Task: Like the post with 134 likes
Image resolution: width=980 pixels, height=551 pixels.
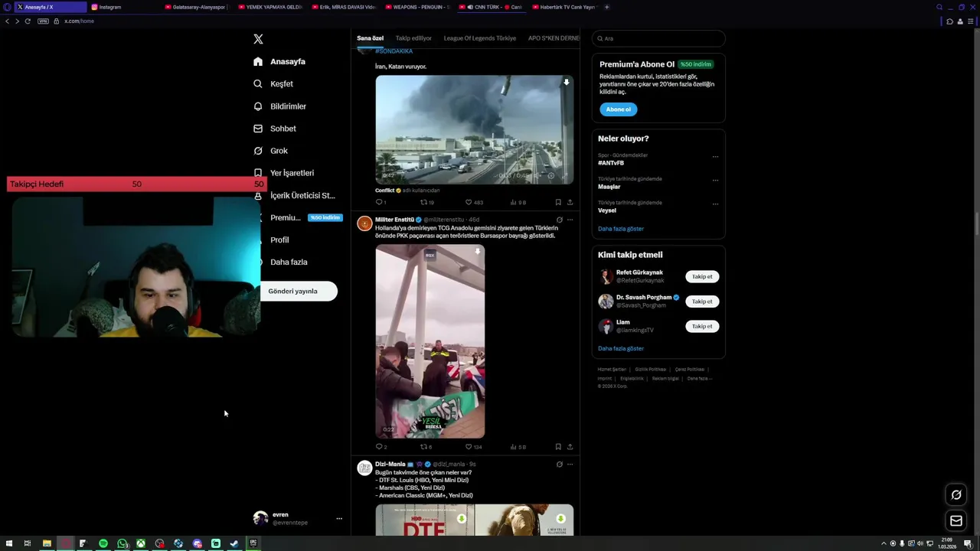Action: point(474,447)
